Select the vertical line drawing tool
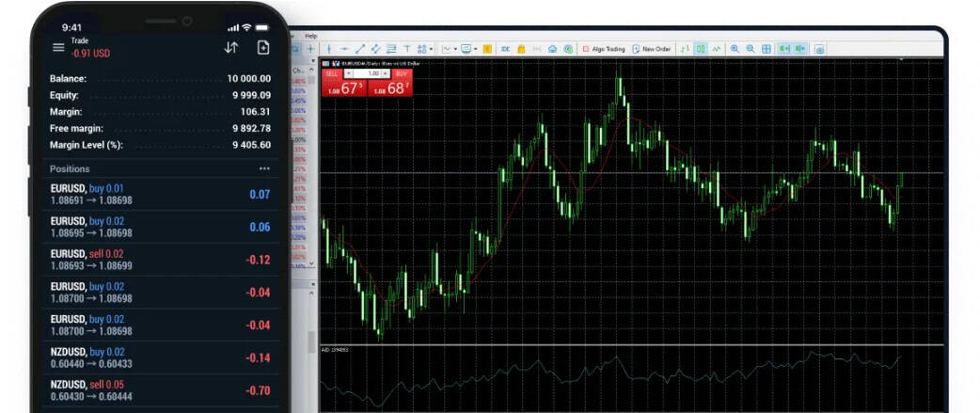The image size is (980, 413). [329, 49]
